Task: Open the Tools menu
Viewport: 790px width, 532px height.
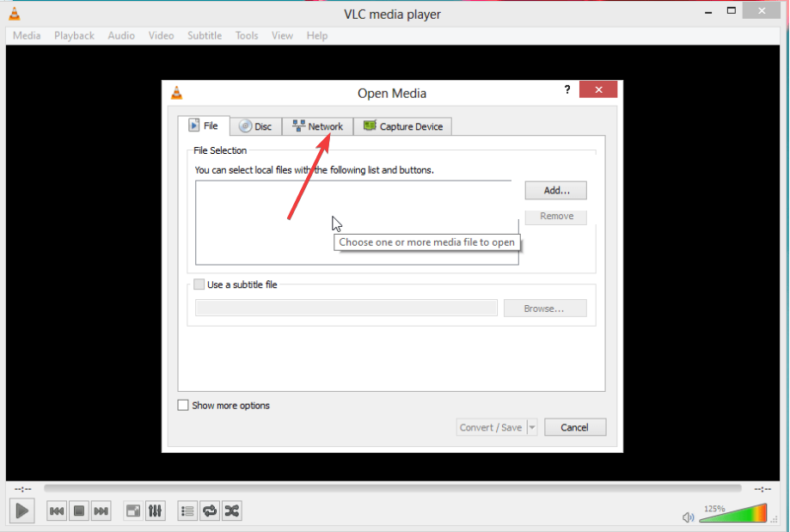Action: 247,36
